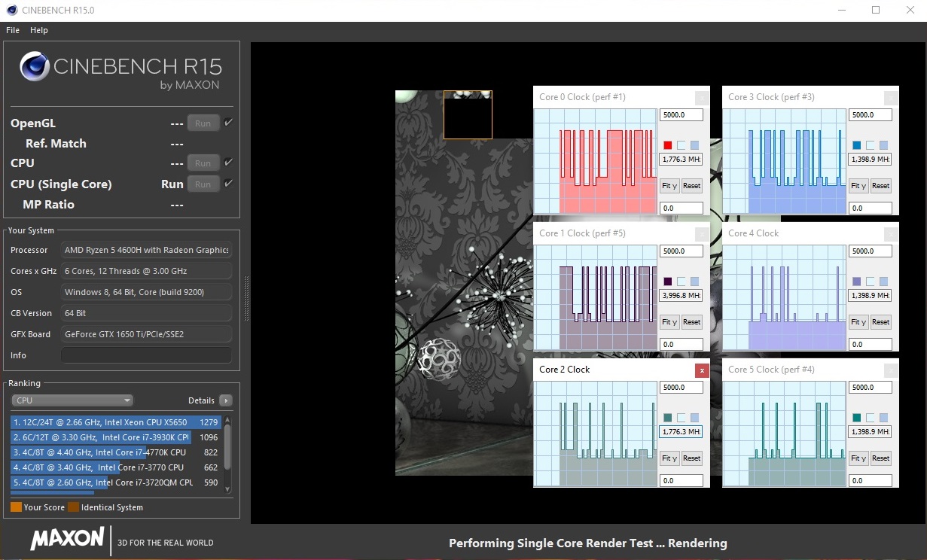Click the Info text field
927x560 pixels.
click(x=146, y=355)
